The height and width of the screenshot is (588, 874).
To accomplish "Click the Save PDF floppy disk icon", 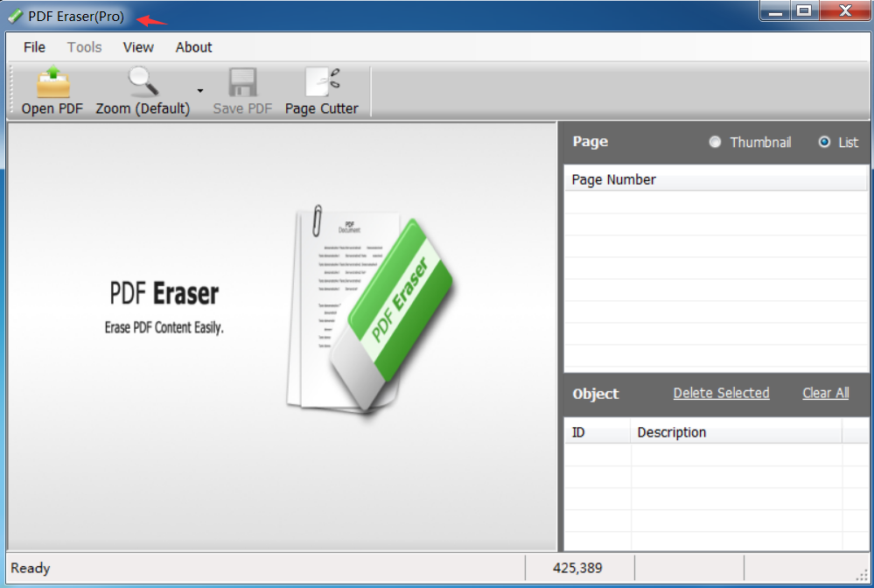I will 242,82.
